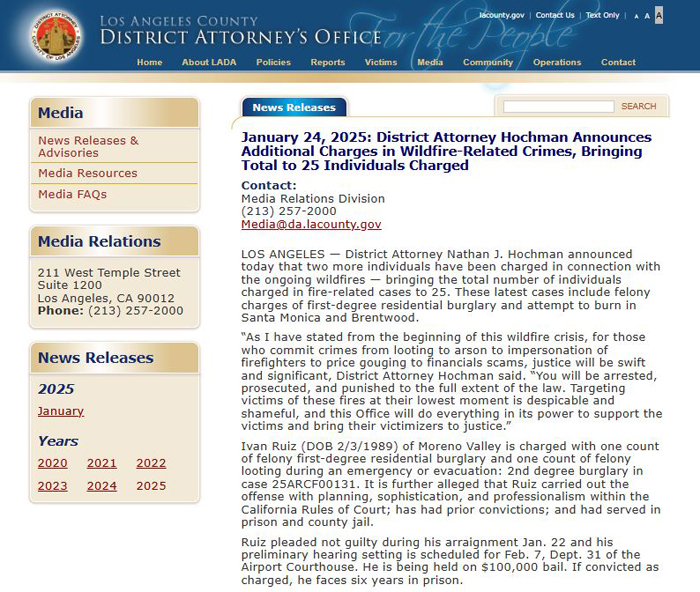
Task: Open the Media menu
Action: [430, 63]
